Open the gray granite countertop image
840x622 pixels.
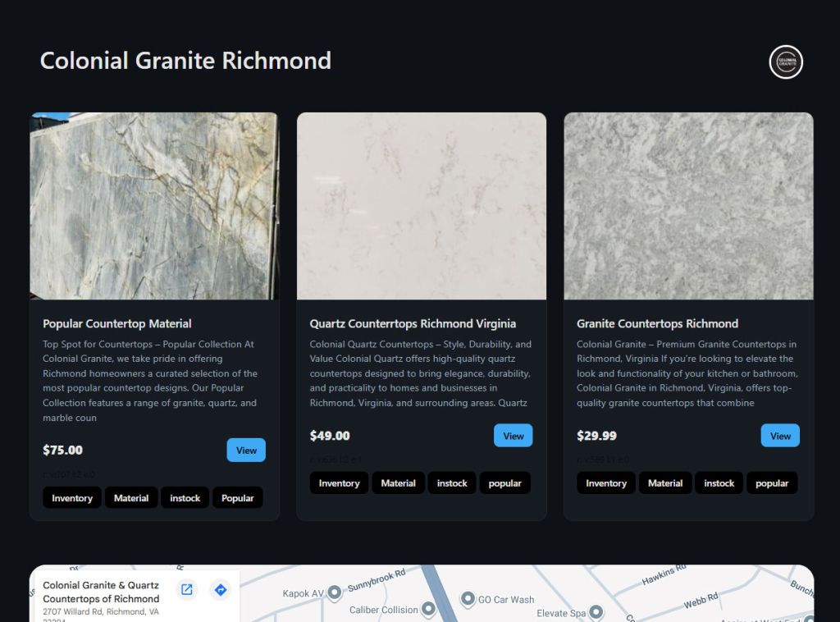pyautogui.click(x=688, y=206)
